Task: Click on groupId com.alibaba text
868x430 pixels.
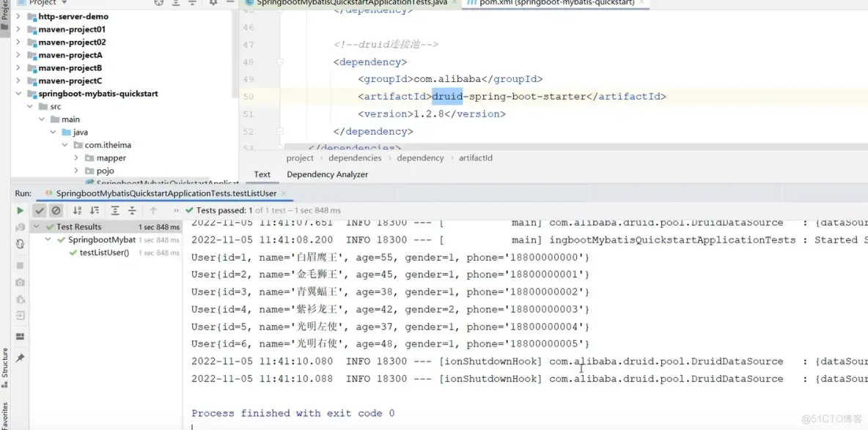Action: (x=448, y=79)
